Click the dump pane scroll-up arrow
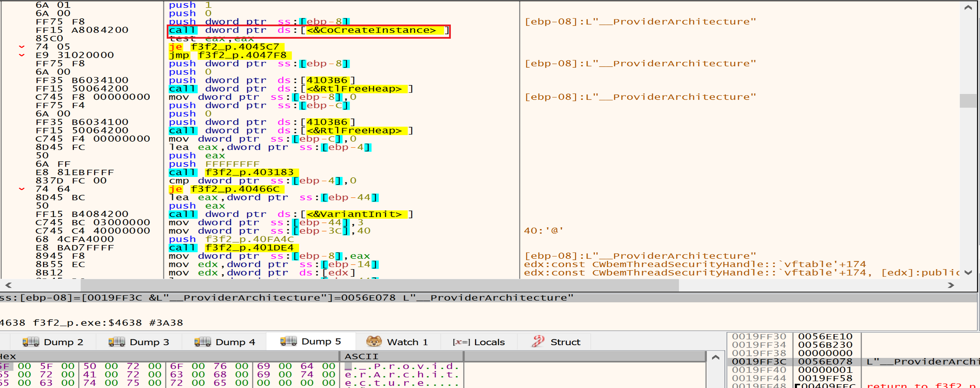 (x=715, y=357)
